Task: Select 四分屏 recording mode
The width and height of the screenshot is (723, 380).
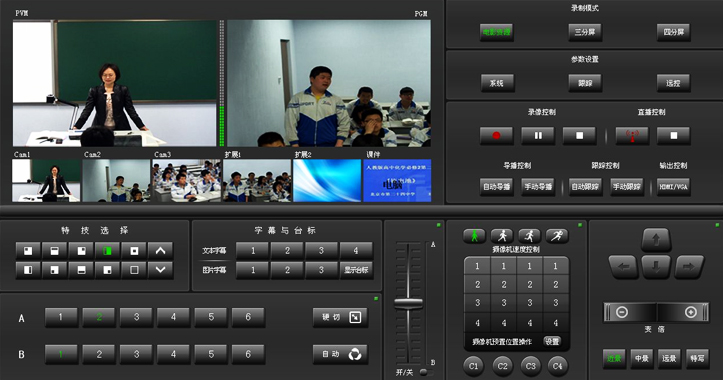Action: coord(673,32)
